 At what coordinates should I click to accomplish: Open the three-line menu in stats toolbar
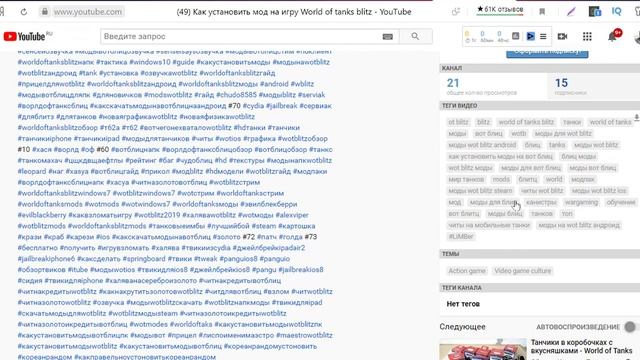click(x=543, y=36)
